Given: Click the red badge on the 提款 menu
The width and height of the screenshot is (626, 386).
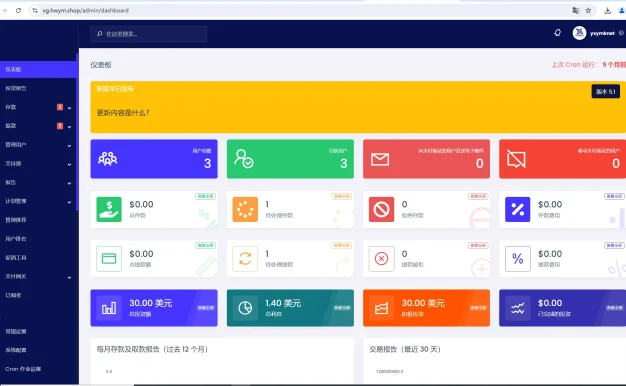Looking at the screenshot, I should tap(60, 126).
